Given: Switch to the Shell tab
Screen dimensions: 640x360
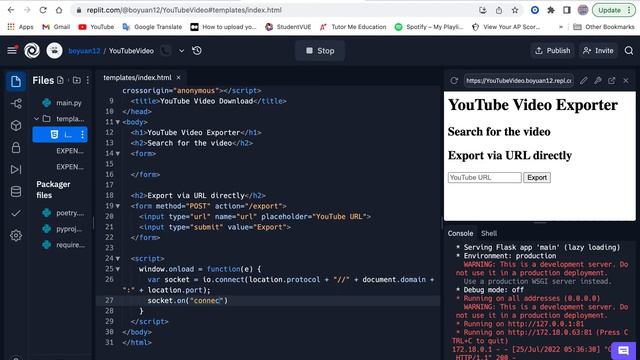Looking at the screenshot, I should (489, 233).
